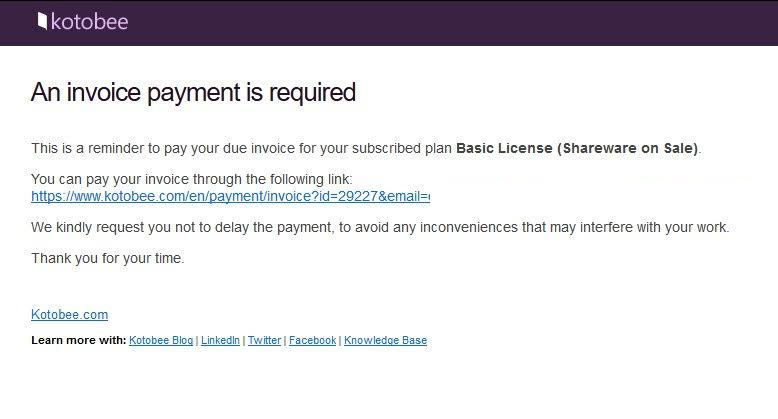Open the Twitter link
This screenshot has height=419, width=778.
264,340
